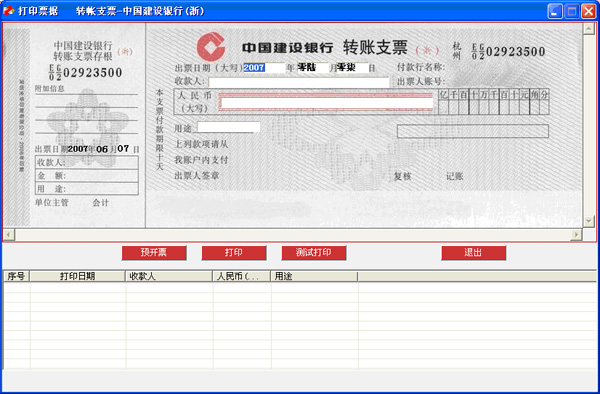Click the scroll-right arrow of horizontal scrollbar
Screen dimensions: 600x394
click(x=576, y=234)
